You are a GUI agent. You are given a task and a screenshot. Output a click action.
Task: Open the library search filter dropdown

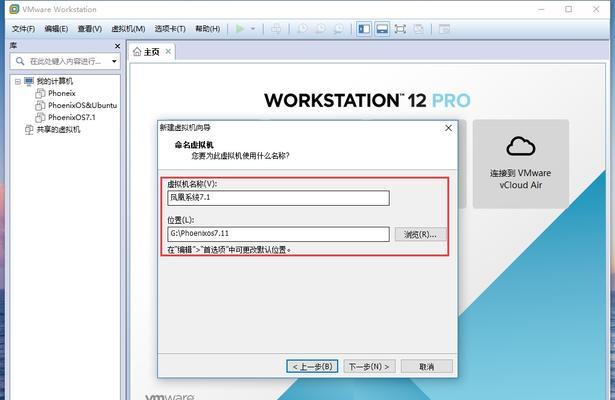[114, 61]
